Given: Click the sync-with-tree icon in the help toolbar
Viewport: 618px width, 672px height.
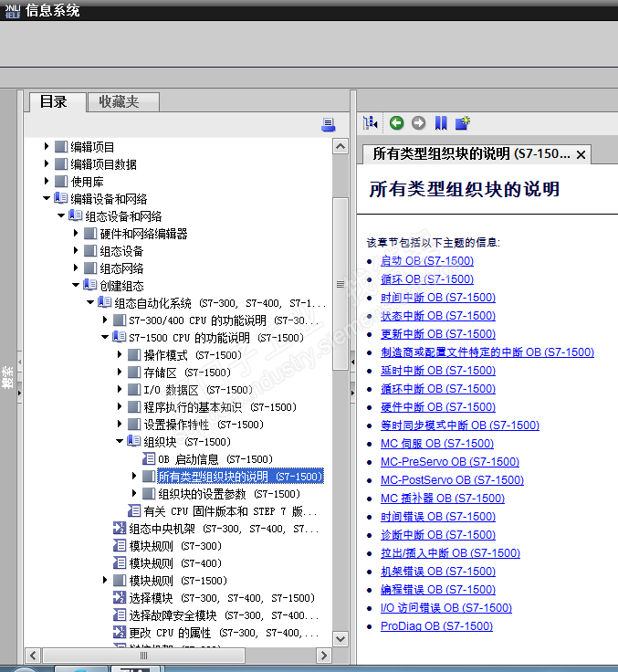Looking at the screenshot, I should (x=371, y=123).
